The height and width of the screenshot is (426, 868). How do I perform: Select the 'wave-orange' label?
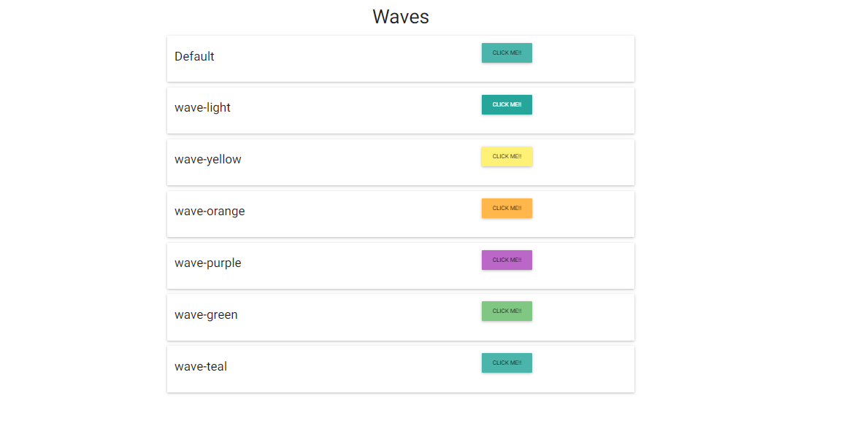(210, 212)
